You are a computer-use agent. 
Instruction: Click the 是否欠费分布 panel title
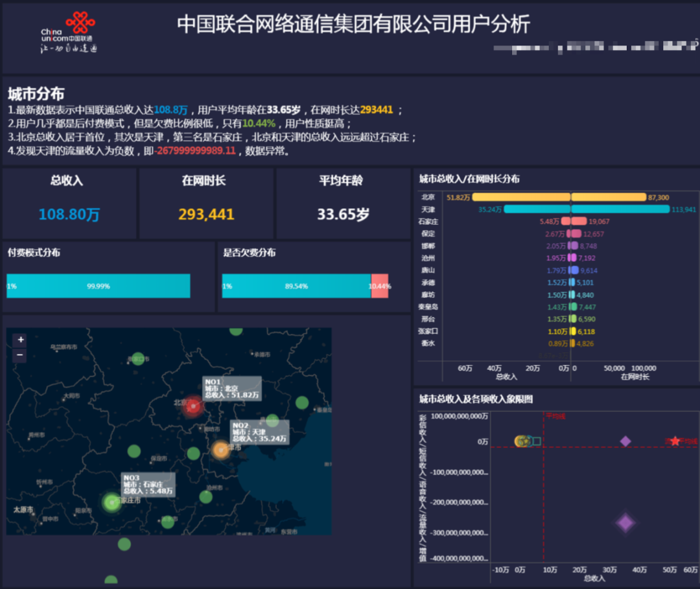pyautogui.click(x=249, y=253)
